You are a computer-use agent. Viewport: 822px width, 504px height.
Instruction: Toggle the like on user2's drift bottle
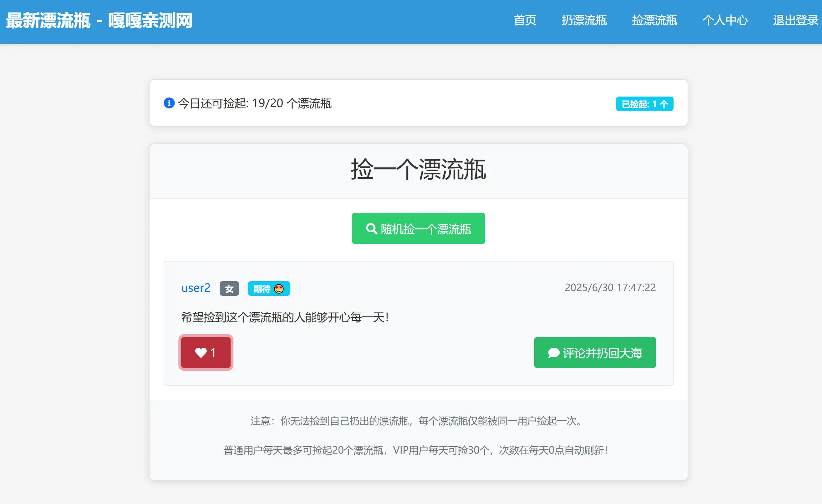206,352
